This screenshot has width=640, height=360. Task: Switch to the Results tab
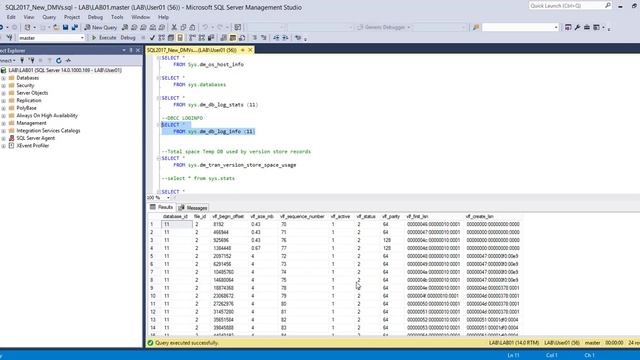[x=162, y=207]
